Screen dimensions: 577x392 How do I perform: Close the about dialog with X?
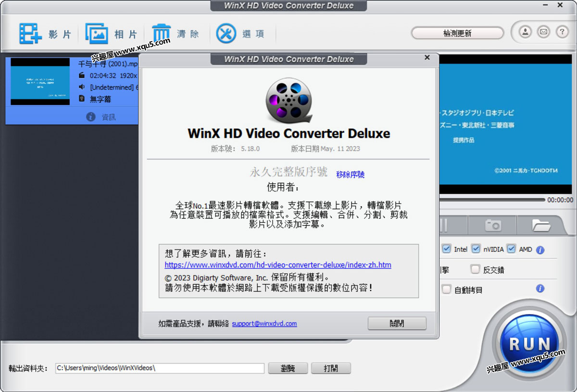pos(427,58)
